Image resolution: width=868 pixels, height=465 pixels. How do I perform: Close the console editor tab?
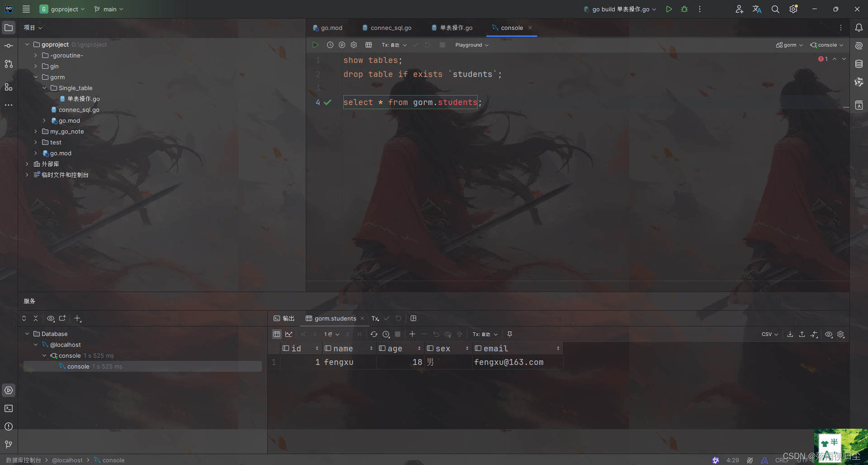coord(530,28)
